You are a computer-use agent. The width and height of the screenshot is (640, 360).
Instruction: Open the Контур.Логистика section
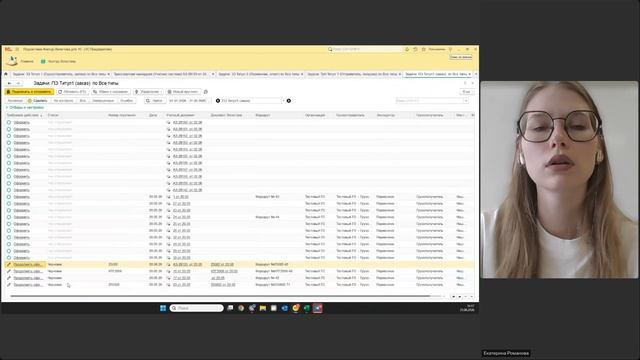[x=62, y=61]
